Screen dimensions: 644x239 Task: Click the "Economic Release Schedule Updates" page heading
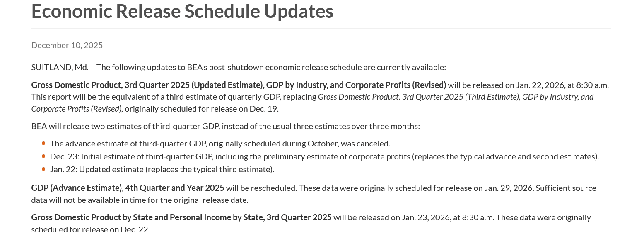182,11
